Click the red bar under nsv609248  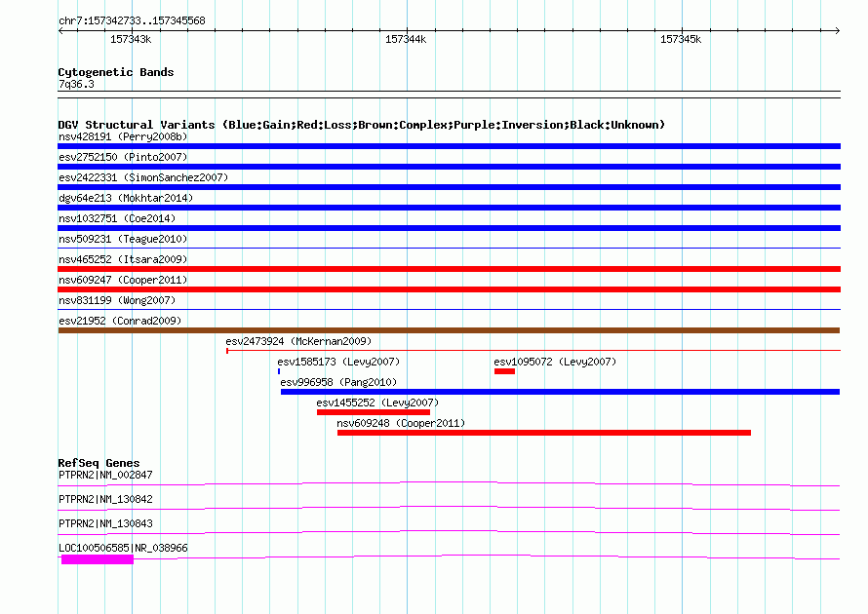pos(543,433)
